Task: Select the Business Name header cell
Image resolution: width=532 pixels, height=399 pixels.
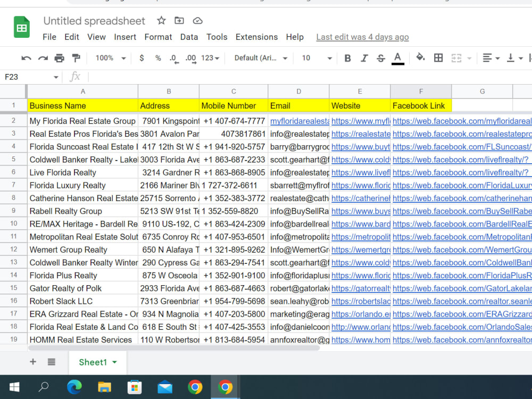Action: click(83, 105)
